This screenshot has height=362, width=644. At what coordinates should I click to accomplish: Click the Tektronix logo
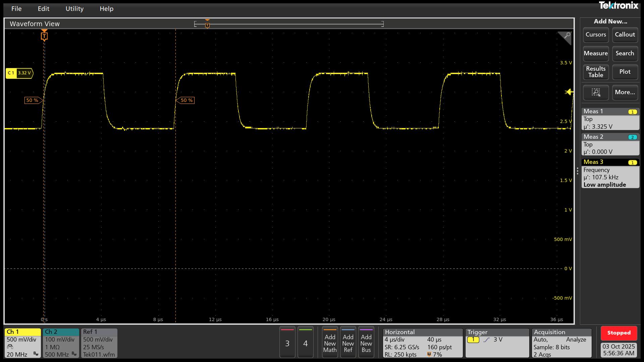click(x=619, y=5)
